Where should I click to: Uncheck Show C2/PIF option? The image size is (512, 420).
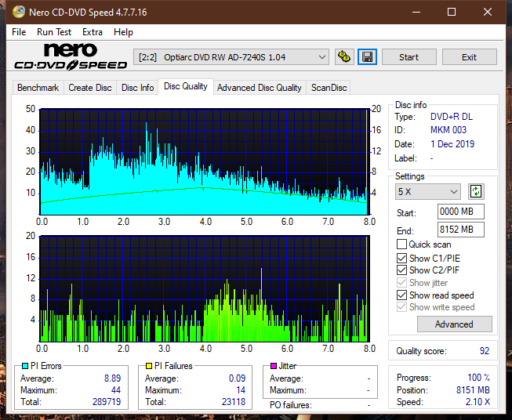tap(401, 270)
